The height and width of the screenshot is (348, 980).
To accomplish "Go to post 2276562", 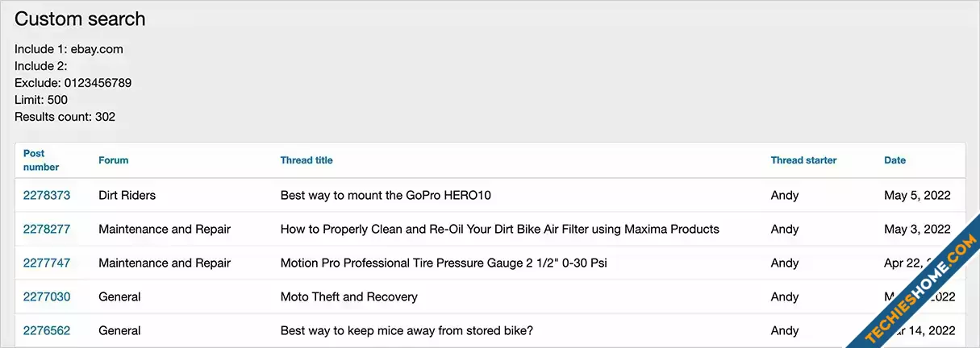I will point(47,330).
